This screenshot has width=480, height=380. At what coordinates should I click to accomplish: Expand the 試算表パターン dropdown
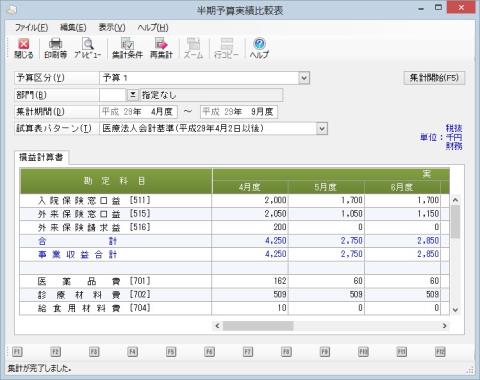[x=322, y=128]
